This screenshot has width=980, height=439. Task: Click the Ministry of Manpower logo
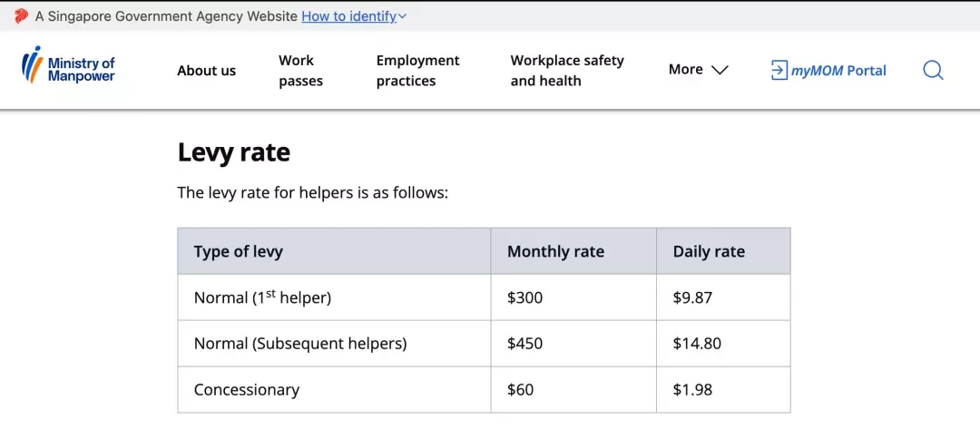point(68,65)
